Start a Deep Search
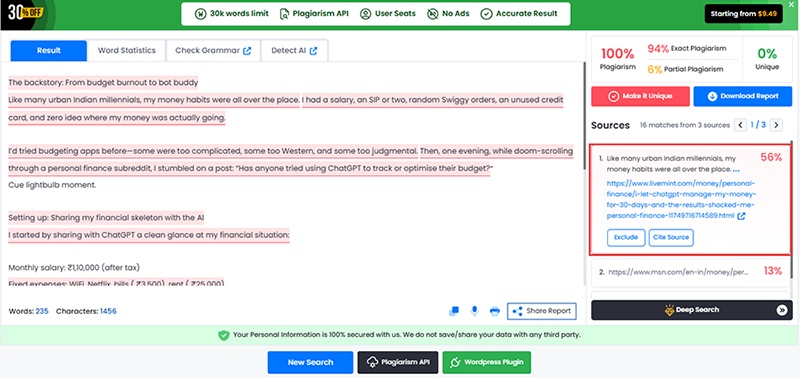The width and height of the screenshot is (800, 378). coord(691,310)
